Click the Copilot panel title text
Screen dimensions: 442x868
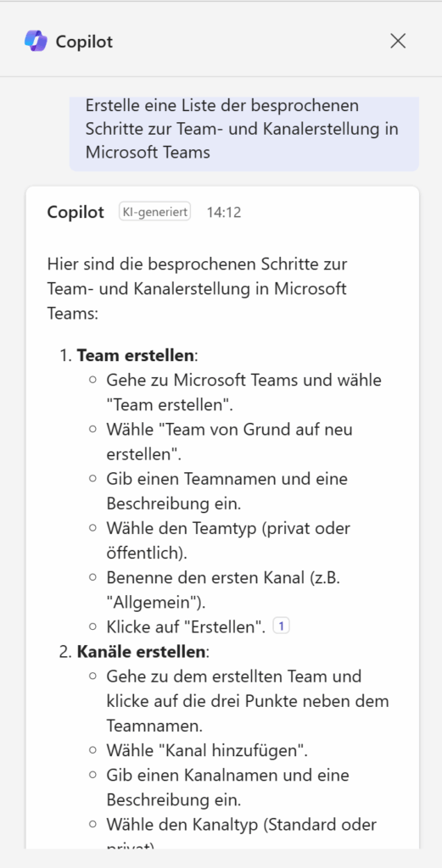pyautogui.click(x=84, y=42)
